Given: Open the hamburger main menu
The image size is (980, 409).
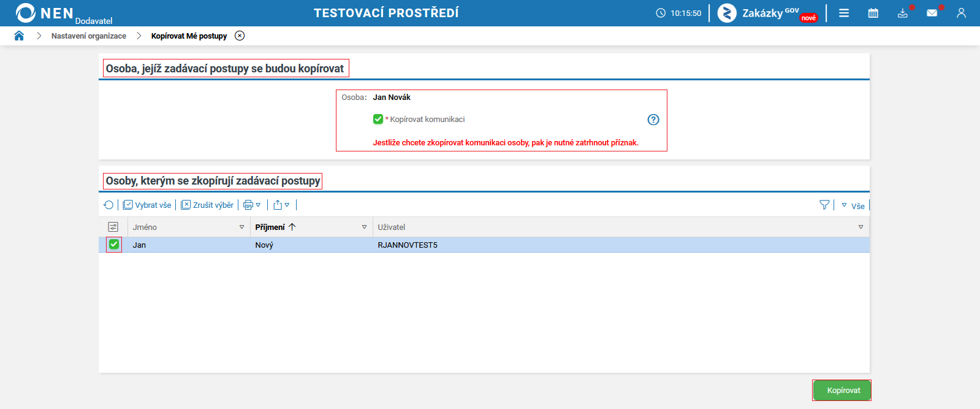Looking at the screenshot, I should (844, 13).
